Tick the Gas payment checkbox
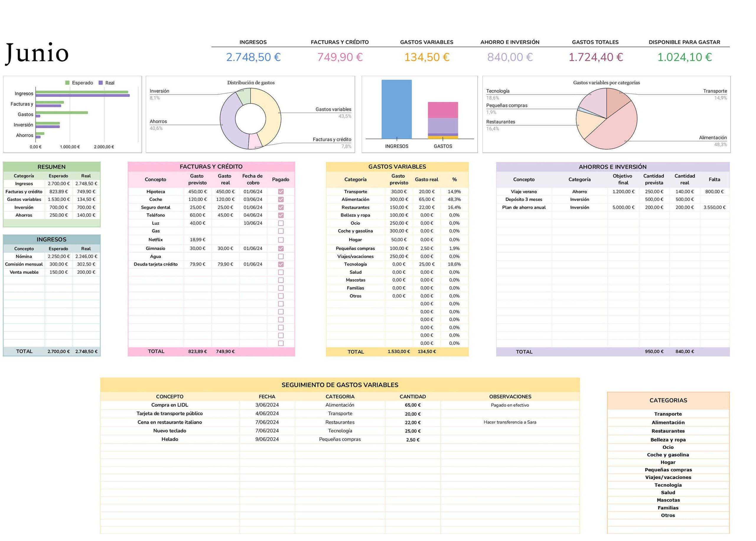This screenshot has height=541, width=756. click(x=281, y=231)
